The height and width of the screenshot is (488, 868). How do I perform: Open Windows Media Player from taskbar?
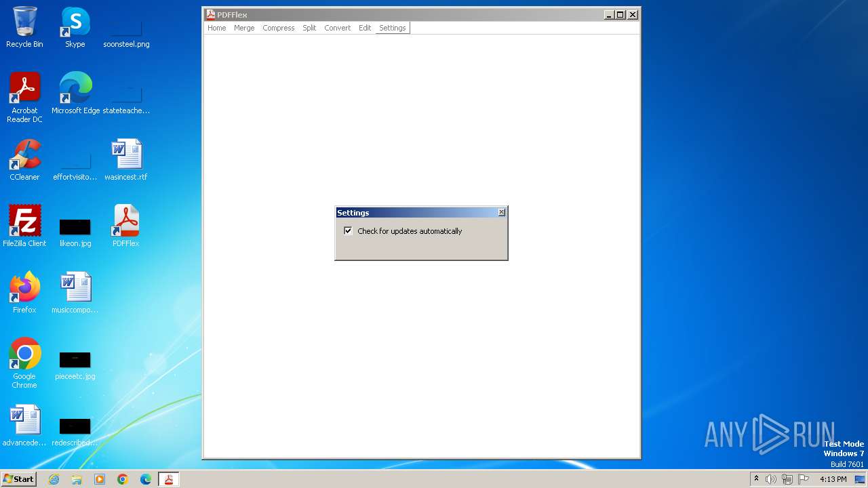click(100, 479)
